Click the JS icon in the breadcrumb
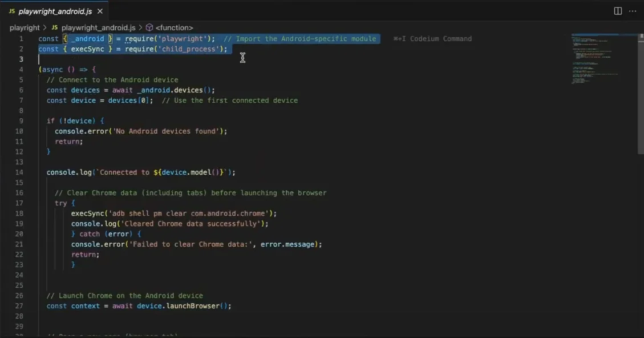 pos(55,27)
